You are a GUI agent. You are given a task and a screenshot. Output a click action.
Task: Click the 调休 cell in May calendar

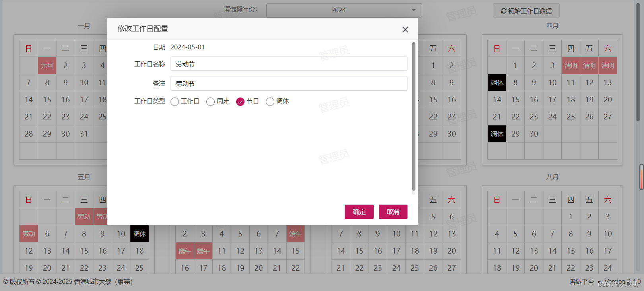coord(140,234)
